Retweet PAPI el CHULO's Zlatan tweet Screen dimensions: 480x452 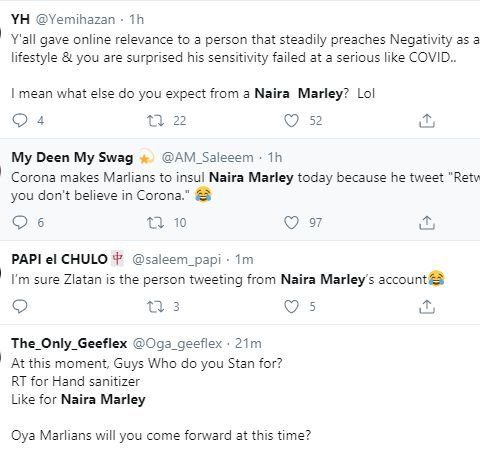(156, 307)
